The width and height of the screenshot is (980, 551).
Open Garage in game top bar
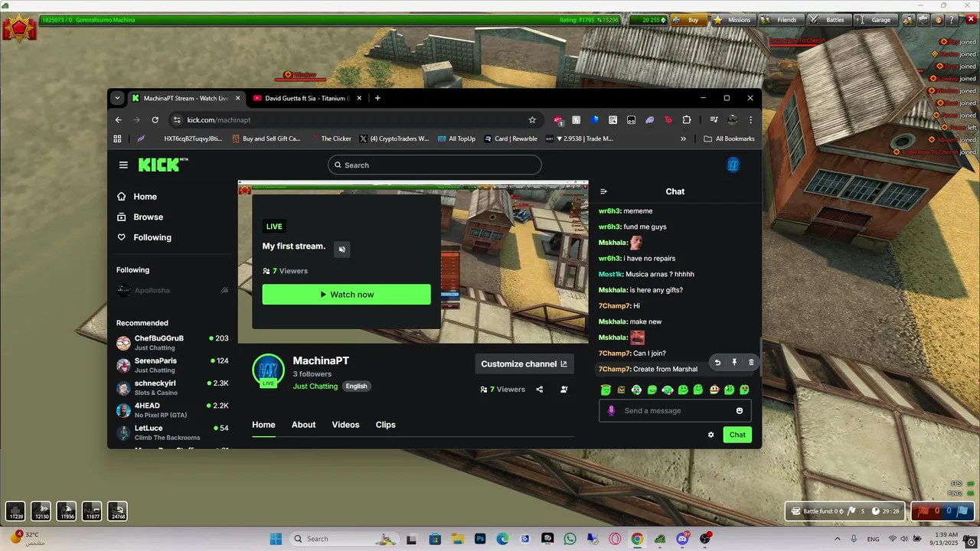click(x=875, y=20)
